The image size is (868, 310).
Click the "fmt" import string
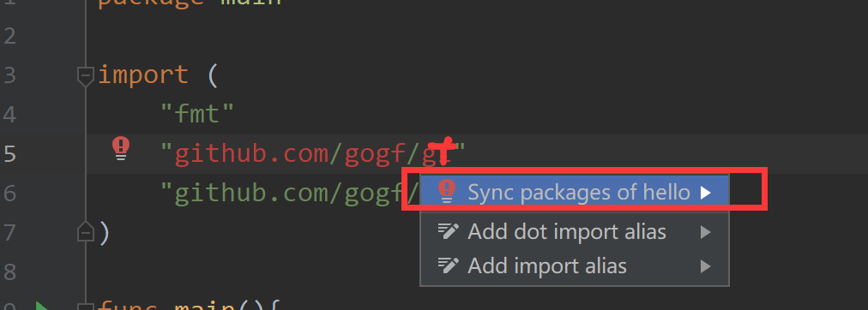[x=197, y=115]
